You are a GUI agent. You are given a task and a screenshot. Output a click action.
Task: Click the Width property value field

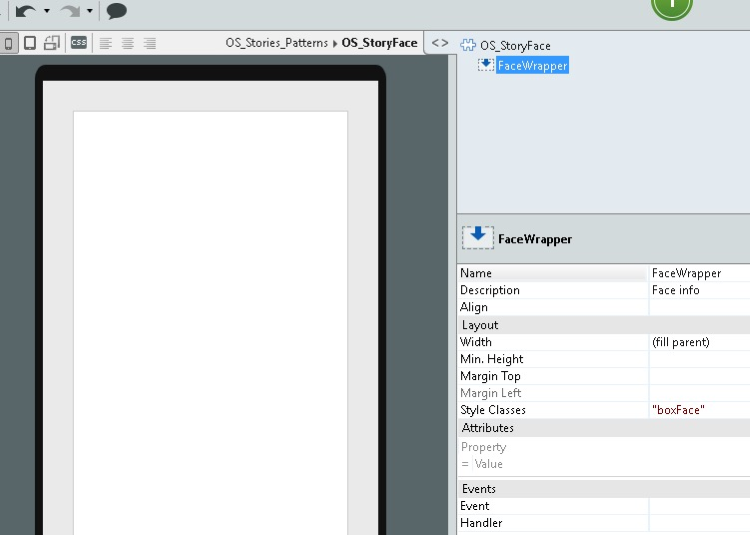click(x=698, y=342)
